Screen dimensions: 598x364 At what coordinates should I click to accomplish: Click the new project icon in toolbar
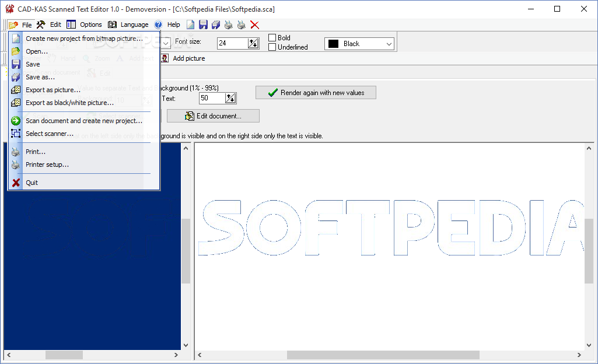pyautogui.click(x=190, y=24)
